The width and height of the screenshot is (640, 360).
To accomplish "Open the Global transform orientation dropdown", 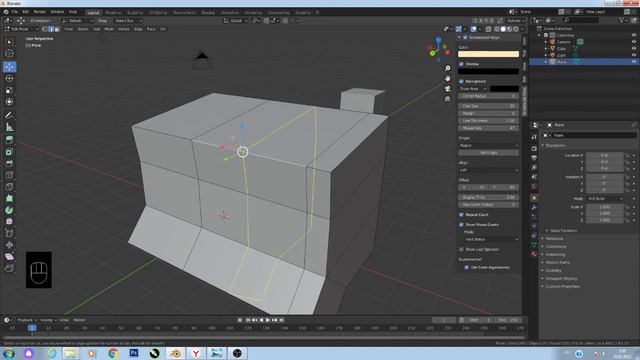I will coord(236,20).
